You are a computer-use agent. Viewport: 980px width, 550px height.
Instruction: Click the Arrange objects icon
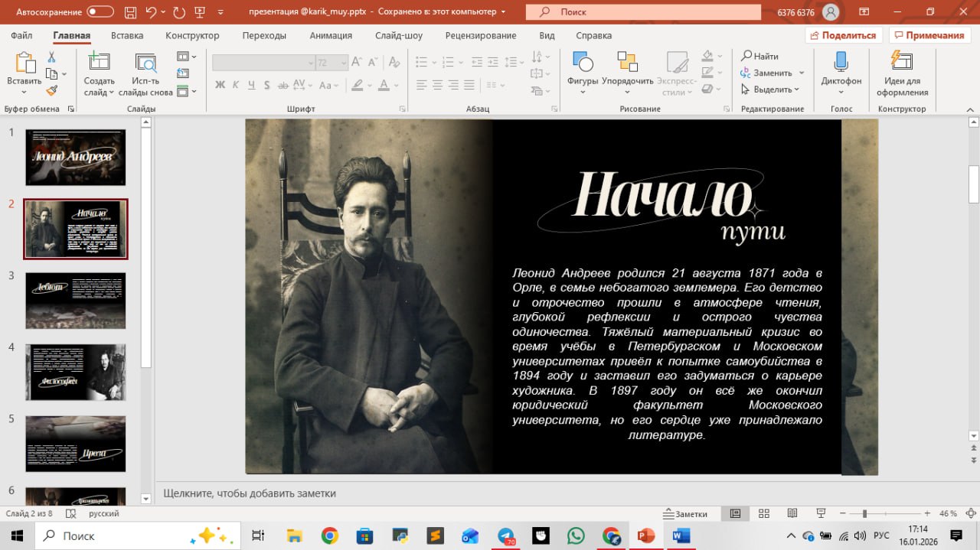click(627, 62)
